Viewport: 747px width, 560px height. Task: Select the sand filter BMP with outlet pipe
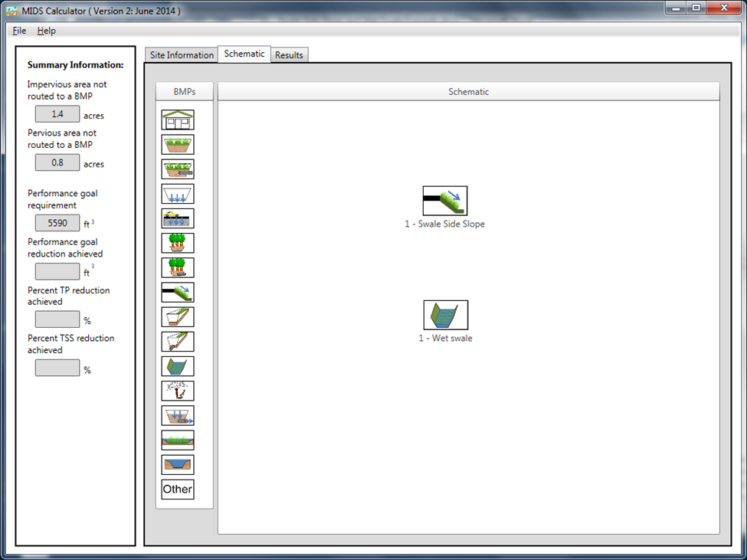(x=178, y=415)
